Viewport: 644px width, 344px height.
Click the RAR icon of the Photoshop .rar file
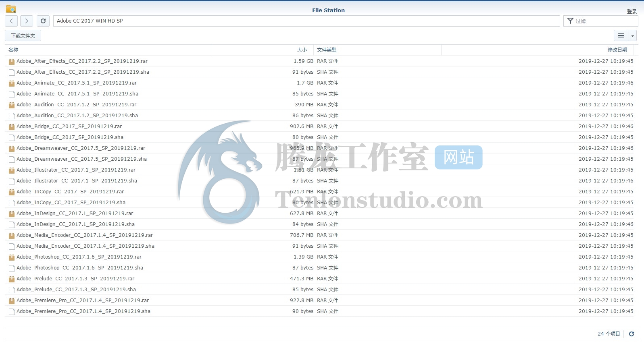[12, 257]
